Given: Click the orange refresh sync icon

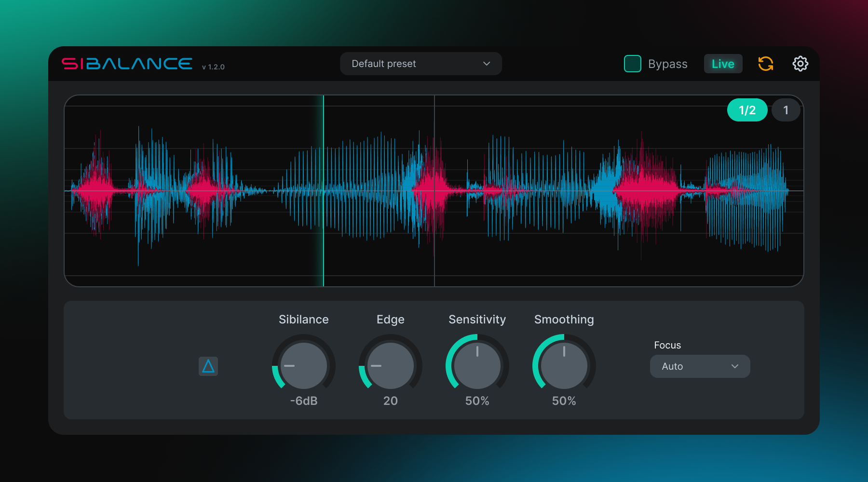Looking at the screenshot, I should coord(765,64).
